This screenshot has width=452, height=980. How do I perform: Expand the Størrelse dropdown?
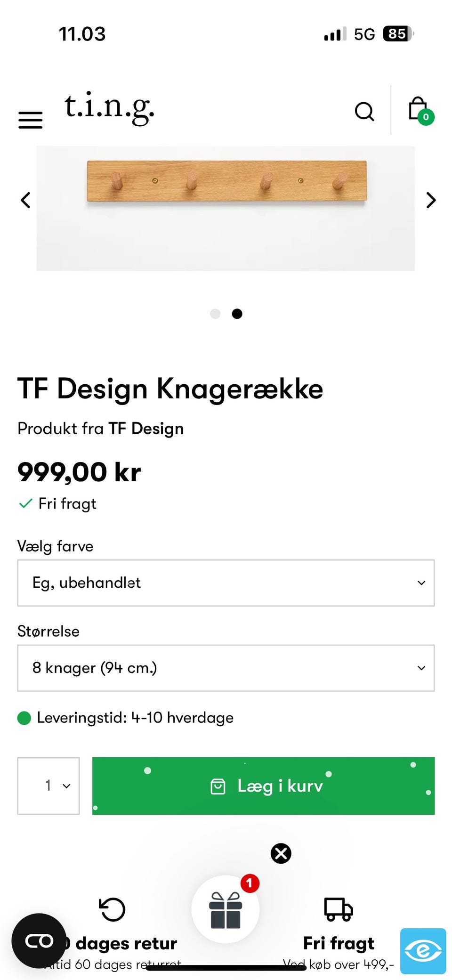pyautogui.click(x=226, y=668)
